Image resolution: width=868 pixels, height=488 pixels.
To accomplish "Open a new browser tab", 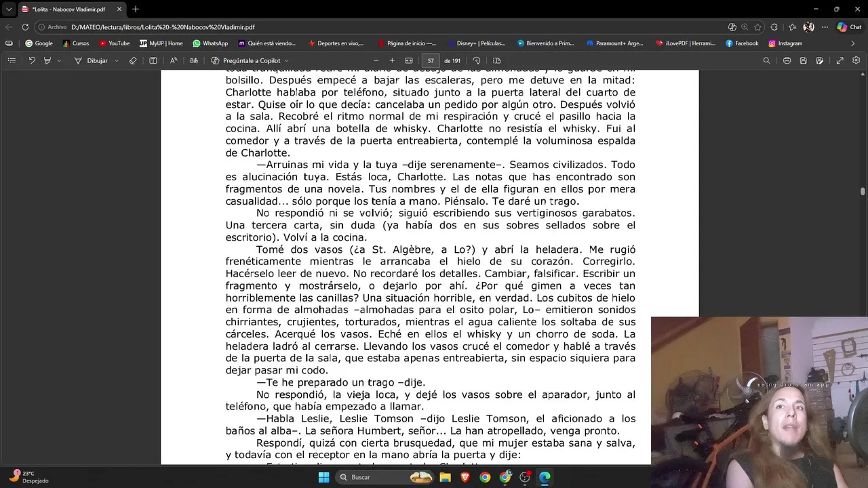I will (136, 9).
